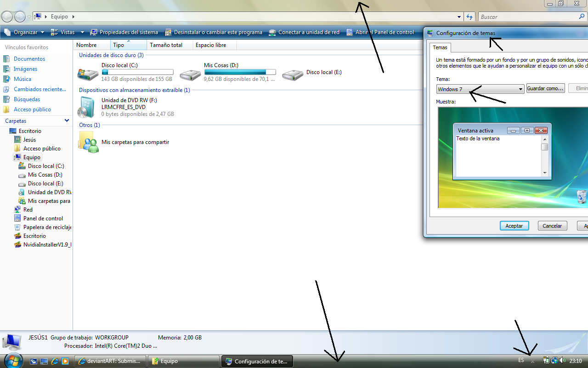Open Propiedades del sistema
The height and width of the screenshot is (368, 588).
pyautogui.click(x=124, y=32)
